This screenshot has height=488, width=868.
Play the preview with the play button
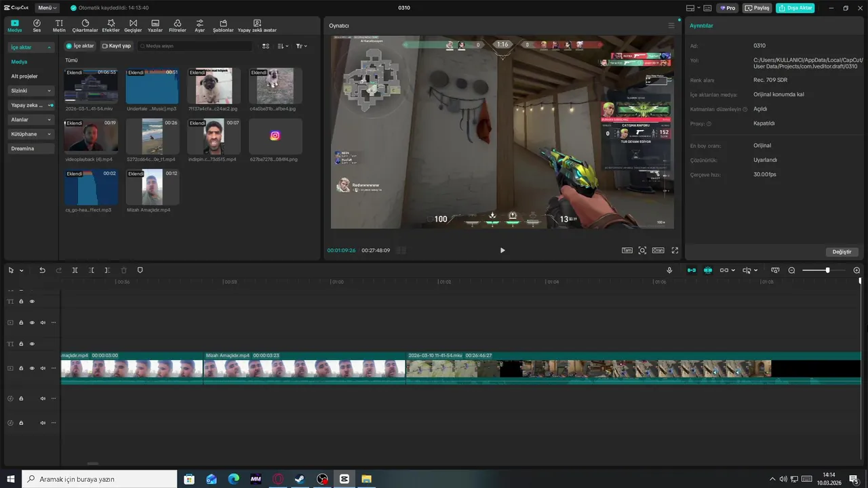click(502, 250)
